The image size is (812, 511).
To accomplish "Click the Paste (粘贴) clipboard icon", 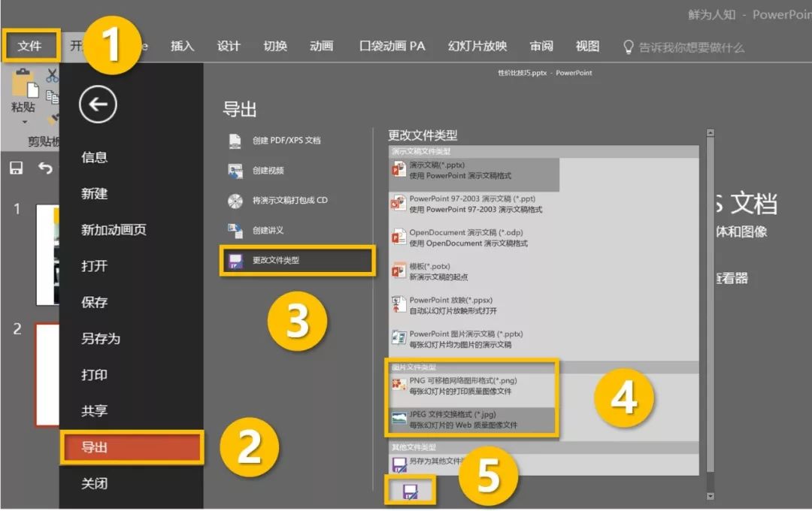I will tap(24, 83).
